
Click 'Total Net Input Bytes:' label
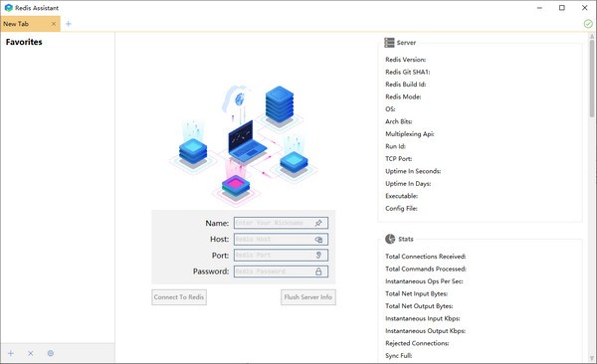point(417,293)
